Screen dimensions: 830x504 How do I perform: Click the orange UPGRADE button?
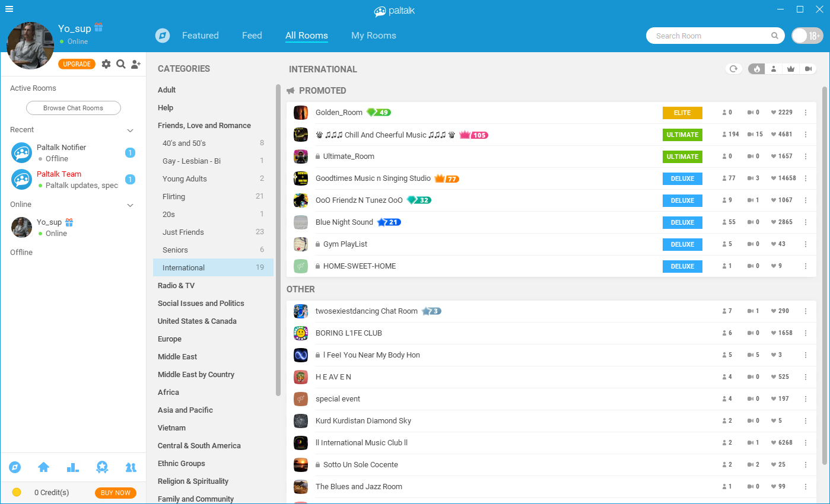tap(77, 64)
